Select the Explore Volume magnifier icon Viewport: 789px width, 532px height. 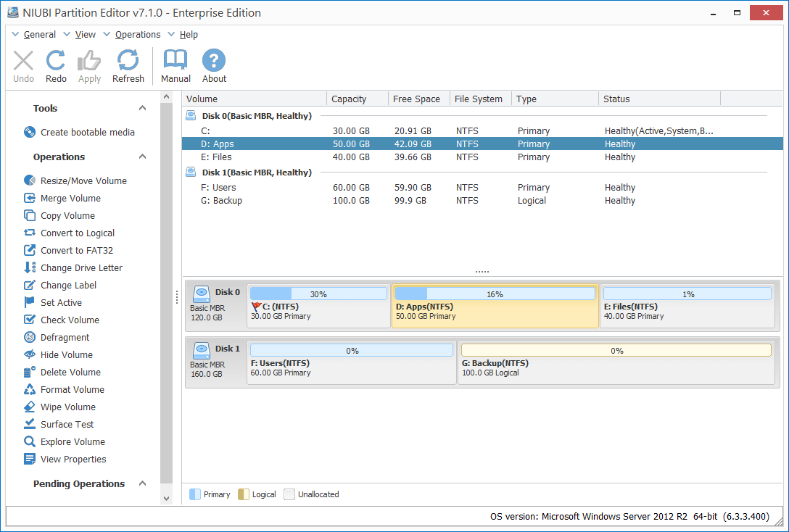(x=30, y=441)
